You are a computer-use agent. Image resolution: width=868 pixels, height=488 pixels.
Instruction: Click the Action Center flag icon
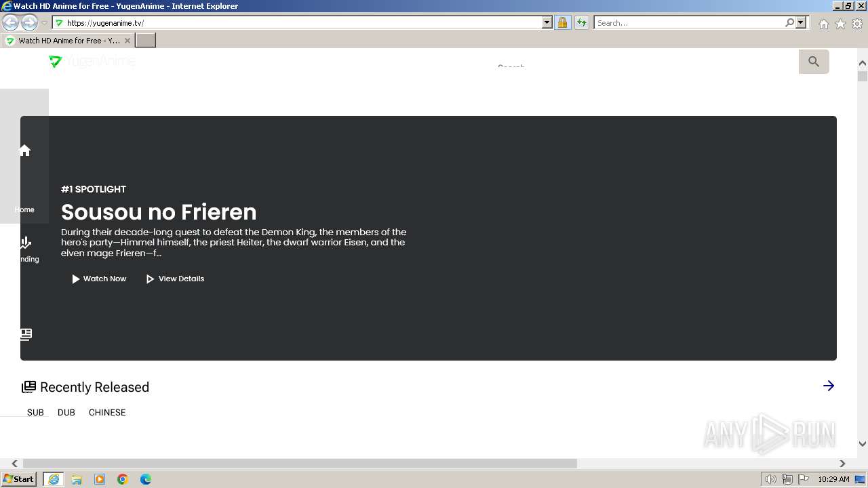tap(804, 479)
